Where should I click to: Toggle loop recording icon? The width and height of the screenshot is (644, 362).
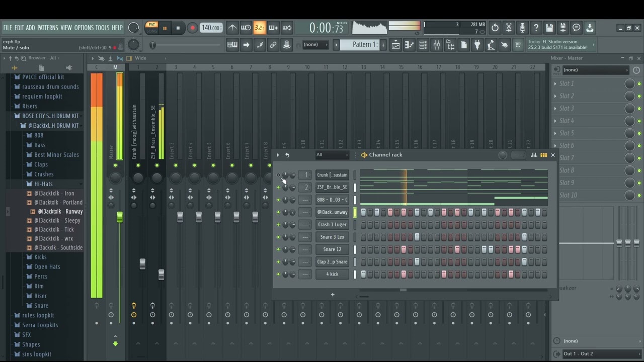point(287,28)
